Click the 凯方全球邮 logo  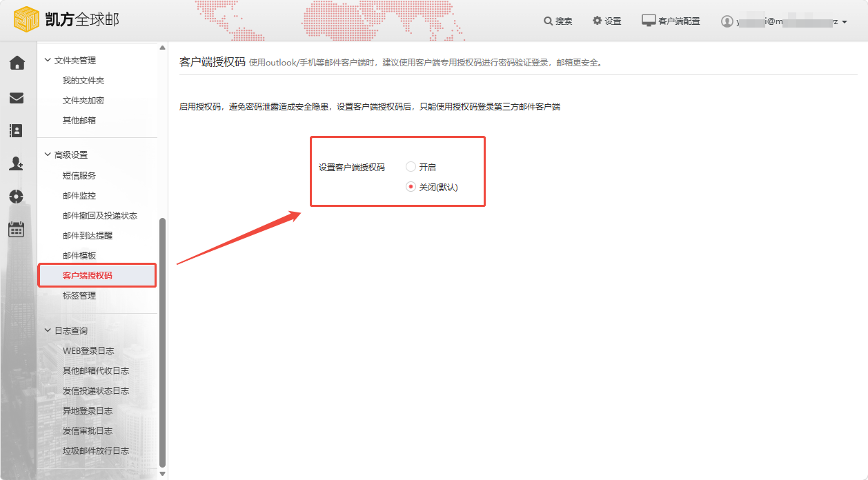(x=67, y=20)
